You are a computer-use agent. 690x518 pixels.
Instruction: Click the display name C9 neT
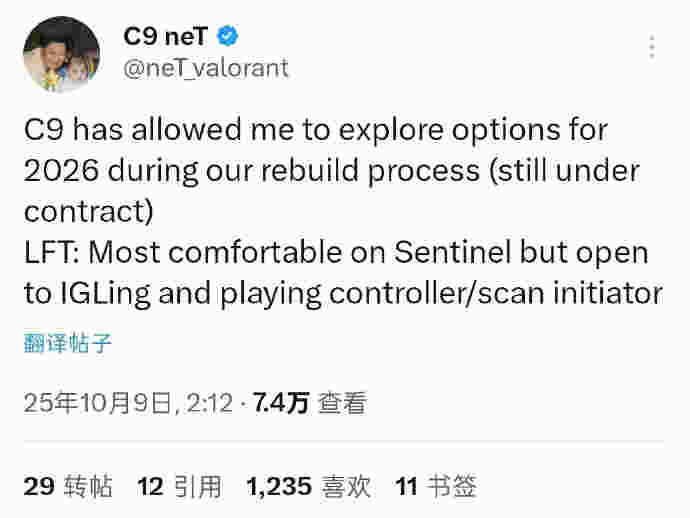(165, 37)
